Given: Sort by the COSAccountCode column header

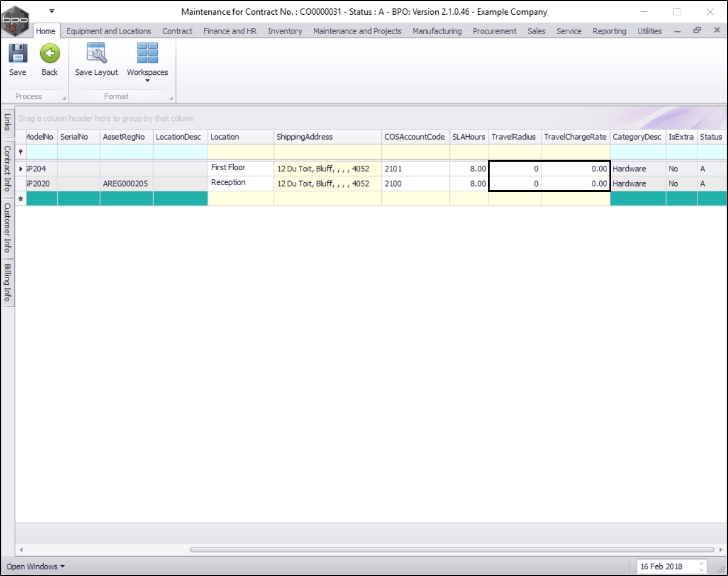Looking at the screenshot, I should (x=415, y=137).
